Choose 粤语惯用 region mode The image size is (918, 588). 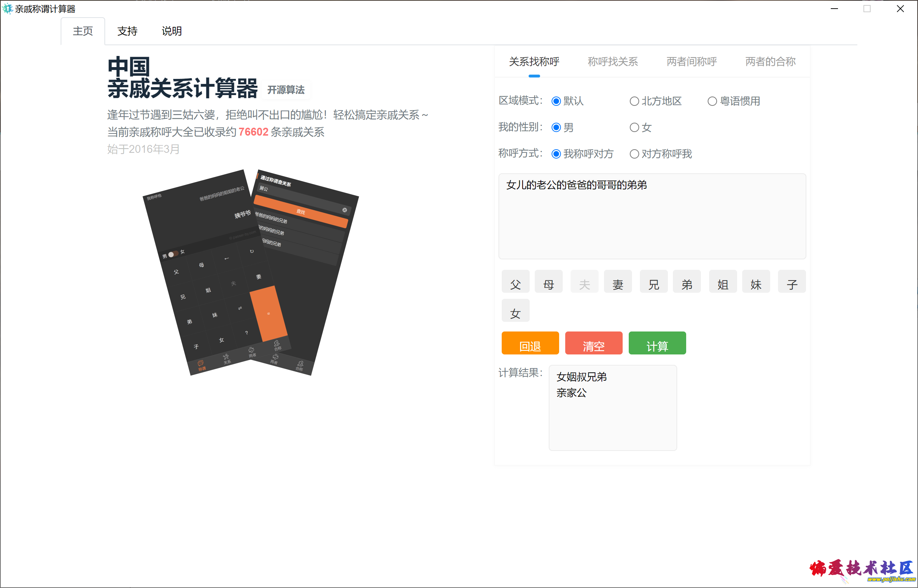712,101
